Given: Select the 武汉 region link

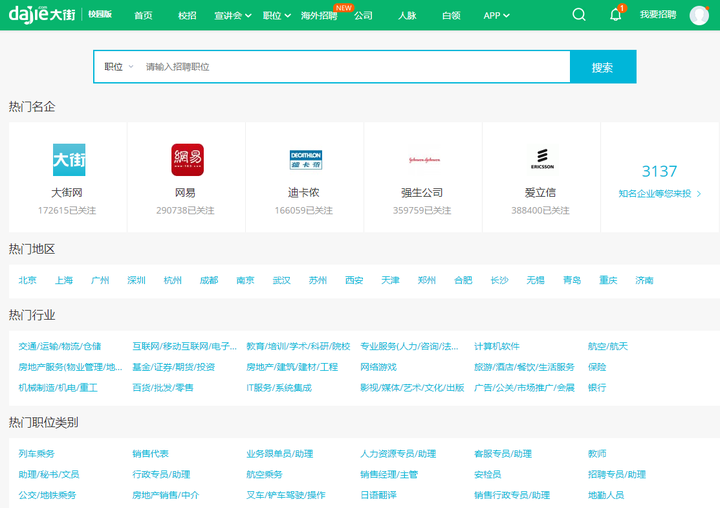Looking at the screenshot, I should (281, 280).
